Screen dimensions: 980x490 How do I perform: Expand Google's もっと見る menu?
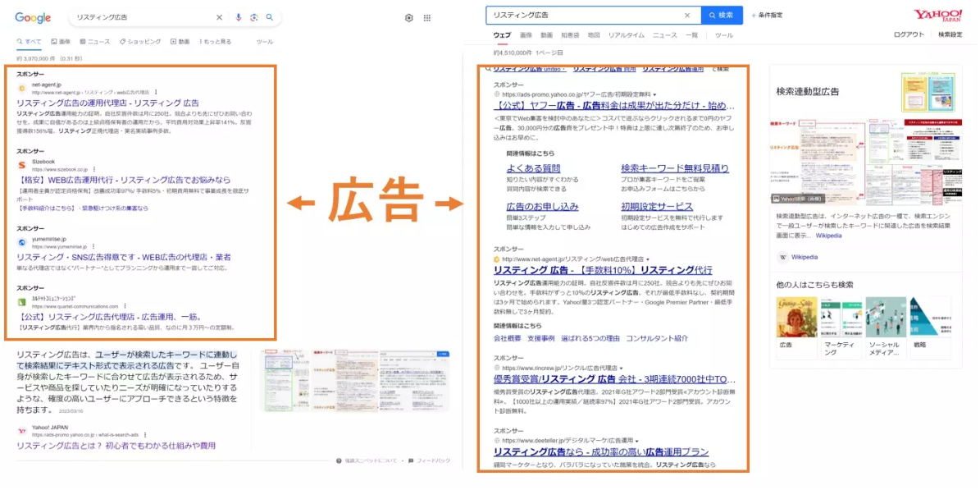[216, 42]
